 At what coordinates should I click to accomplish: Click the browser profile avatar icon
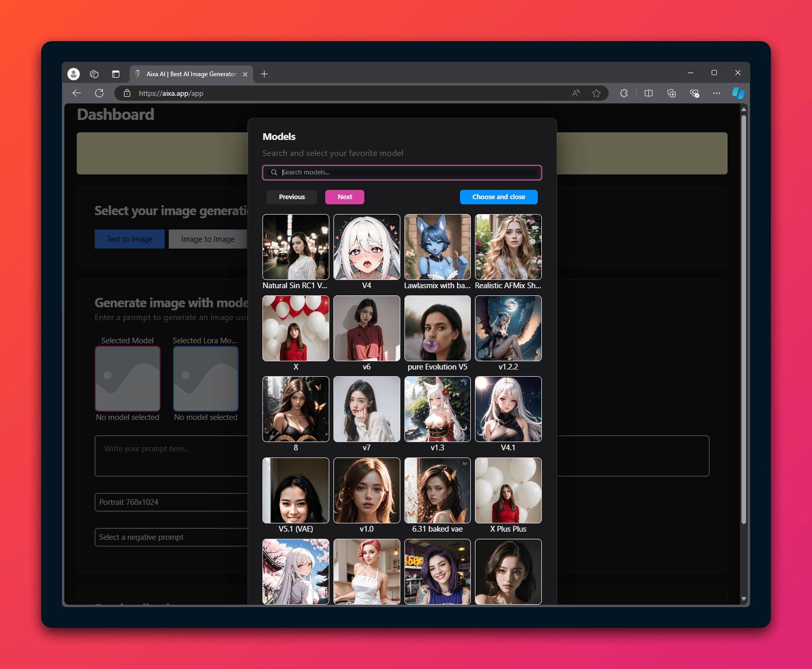(x=74, y=74)
